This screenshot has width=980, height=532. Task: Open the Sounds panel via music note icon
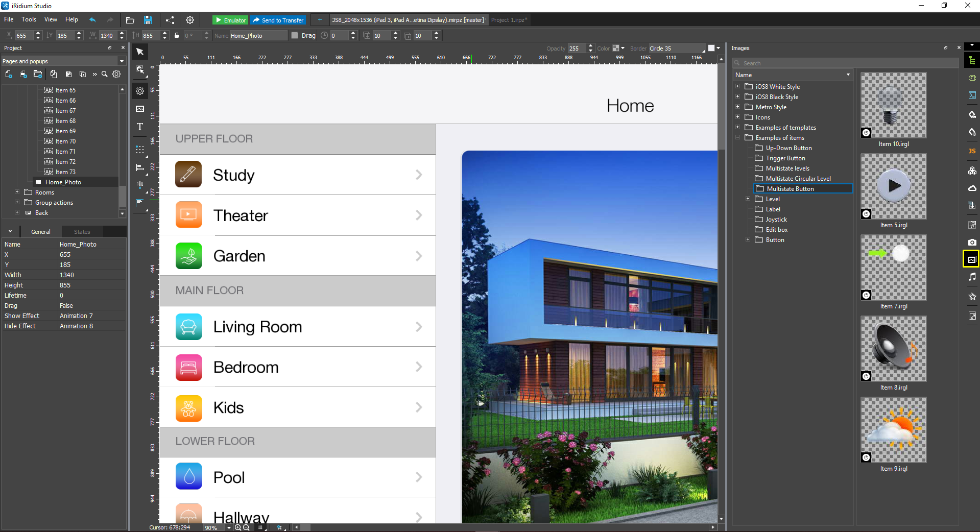(x=972, y=276)
